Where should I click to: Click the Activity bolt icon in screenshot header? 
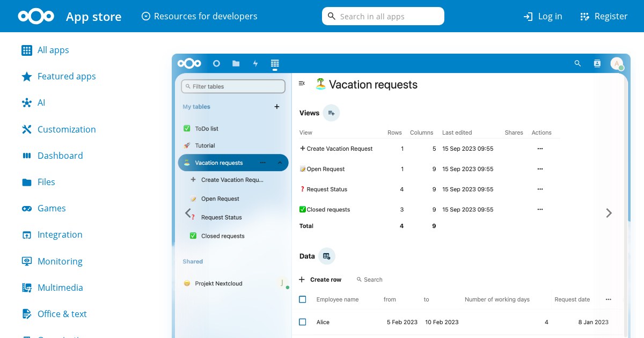click(x=255, y=63)
